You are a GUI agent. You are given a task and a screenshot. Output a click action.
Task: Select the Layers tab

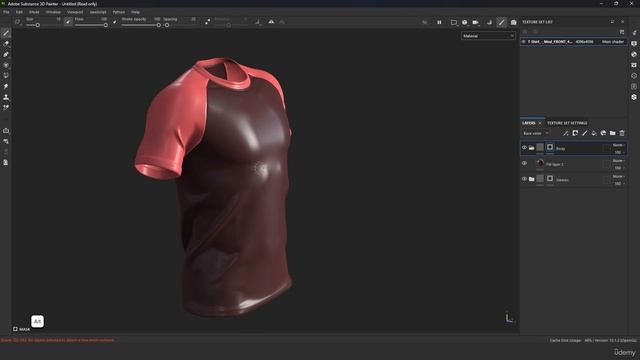point(529,123)
